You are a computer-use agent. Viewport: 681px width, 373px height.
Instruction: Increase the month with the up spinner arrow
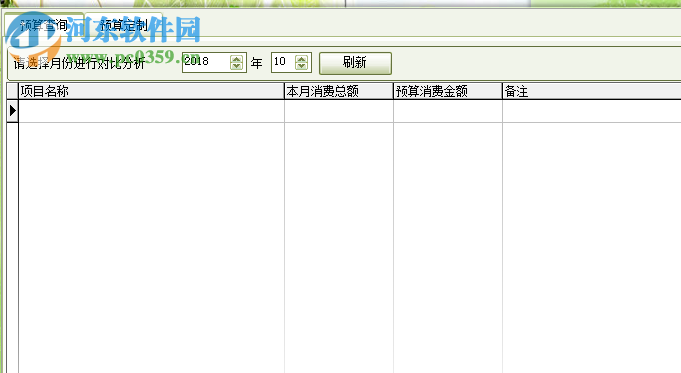click(301, 59)
